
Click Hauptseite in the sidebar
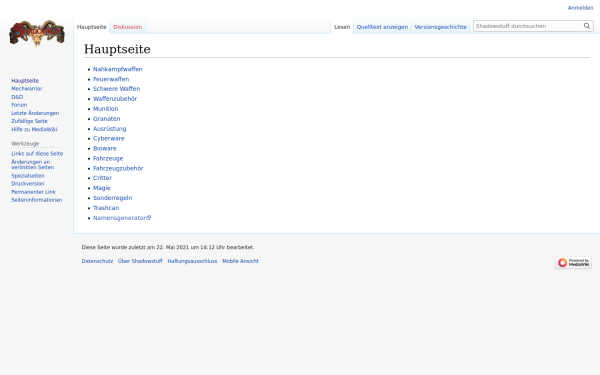coord(25,81)
